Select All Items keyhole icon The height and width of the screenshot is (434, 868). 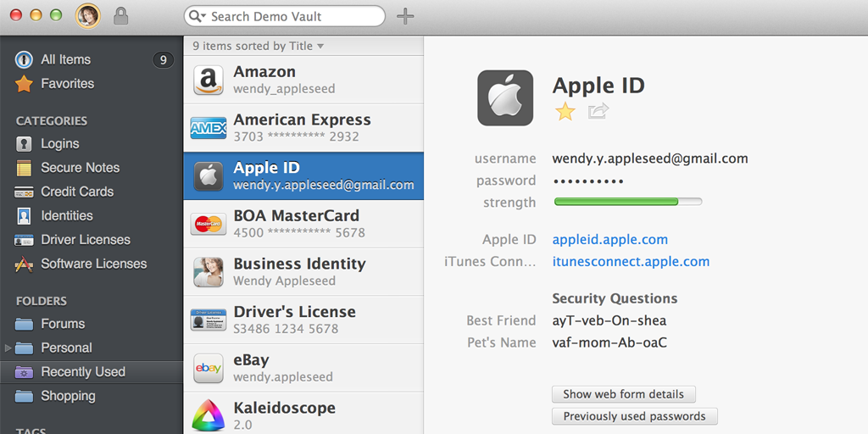pos(24,60)
